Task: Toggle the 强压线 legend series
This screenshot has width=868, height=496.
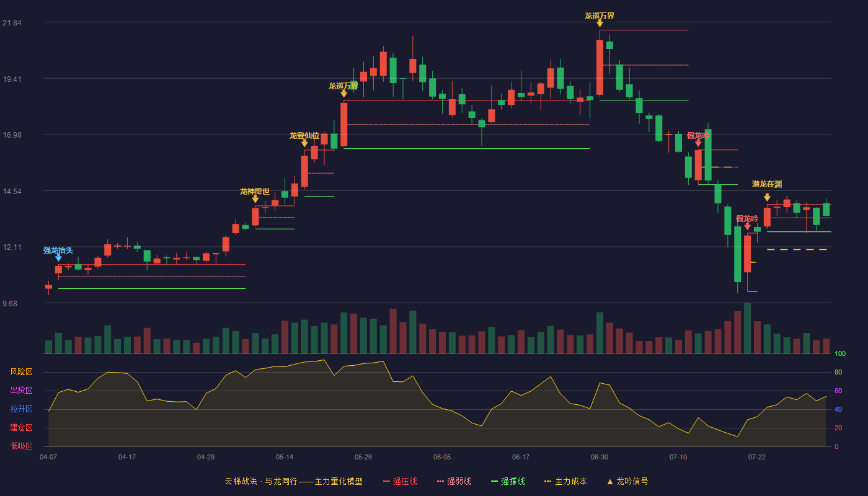Action: 400,481
